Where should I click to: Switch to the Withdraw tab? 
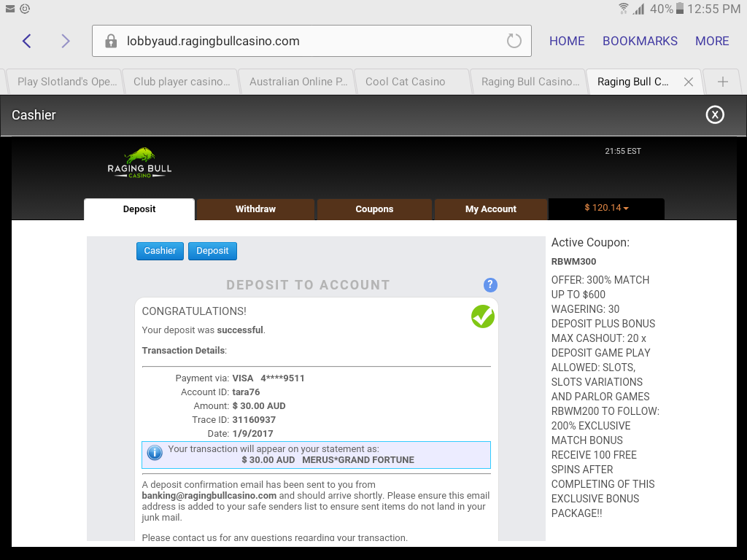pyautogui.click(x=255, y=209)
